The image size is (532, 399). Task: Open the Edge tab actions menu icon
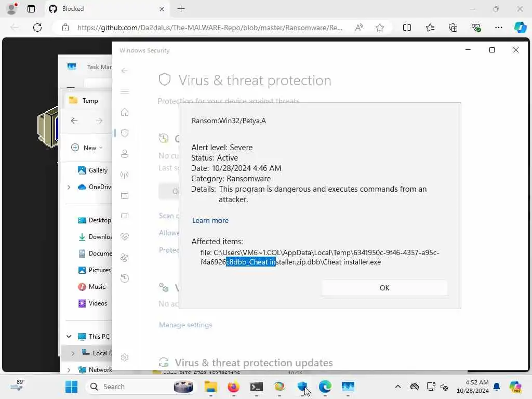31,9
